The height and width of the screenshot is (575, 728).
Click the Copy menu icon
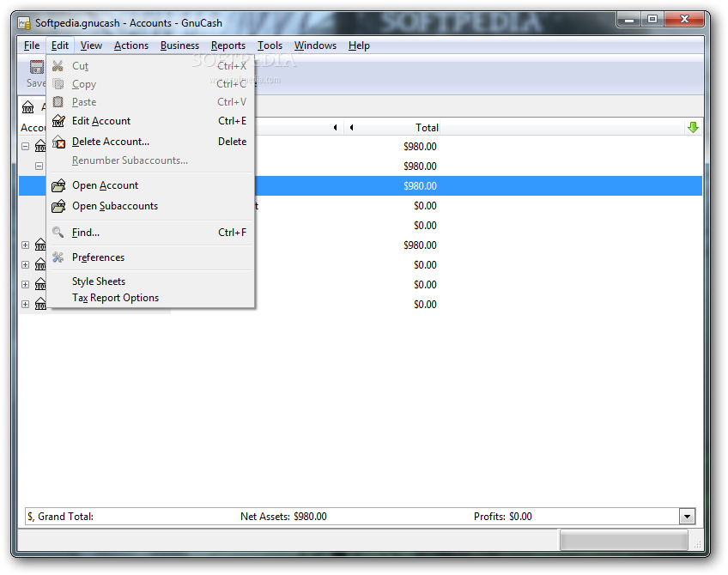point(58,84)
